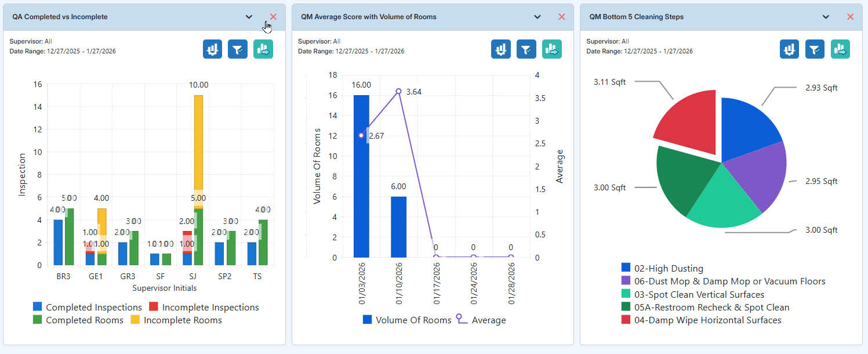Image resolution: width=868 pixels, height=354 pixels.
Task: Expand QA Completed vs Incomplete dropdown chevron
Action: (x=249, y=17)
